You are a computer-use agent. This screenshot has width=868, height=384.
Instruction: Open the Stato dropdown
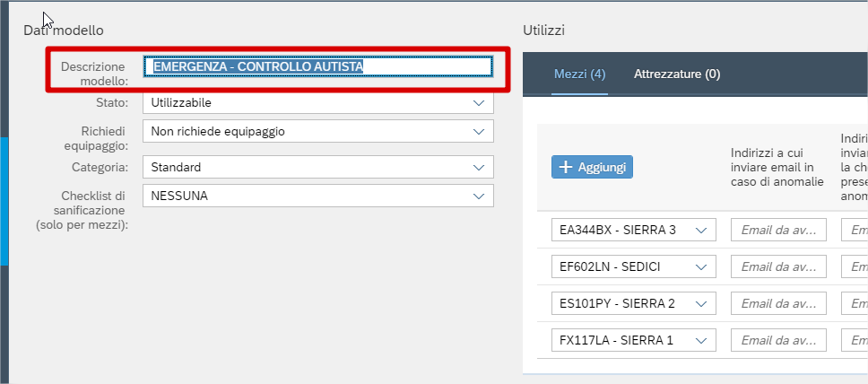[317, 103]
